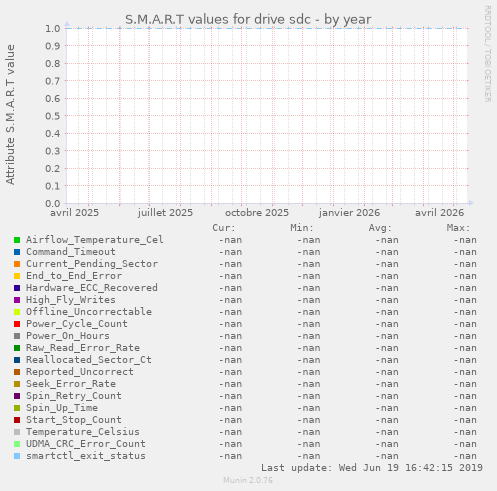Click the 0.0 y-axis tick label
This screenshot has width=497, height=491.
[53, 203]
